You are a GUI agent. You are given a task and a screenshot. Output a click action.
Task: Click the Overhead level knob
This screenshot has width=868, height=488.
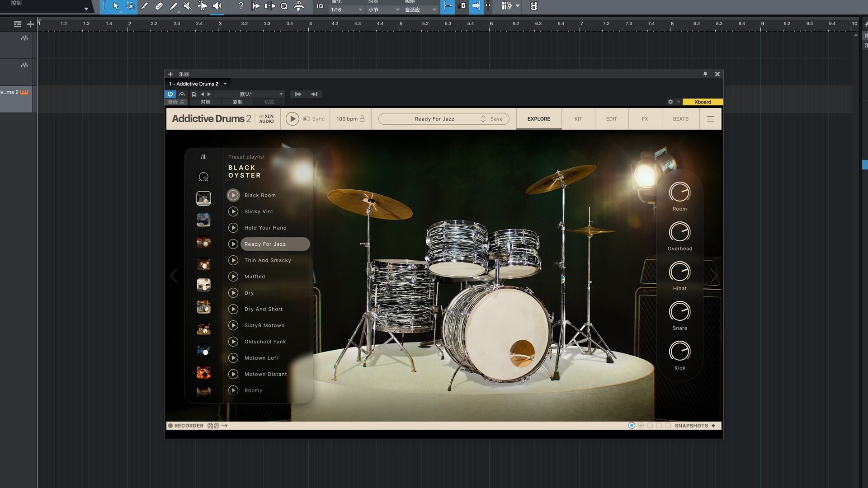click(x=679, y=232)
